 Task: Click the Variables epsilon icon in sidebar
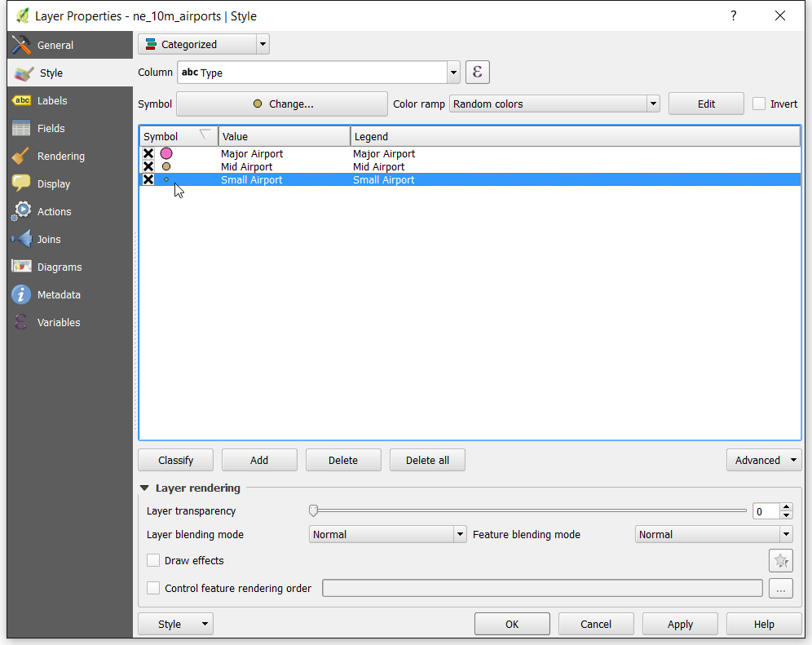21,322
